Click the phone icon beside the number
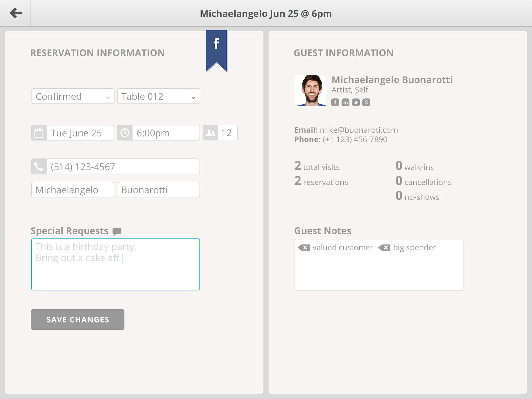This screenshot has width=532, height=399. pos(39,167)
